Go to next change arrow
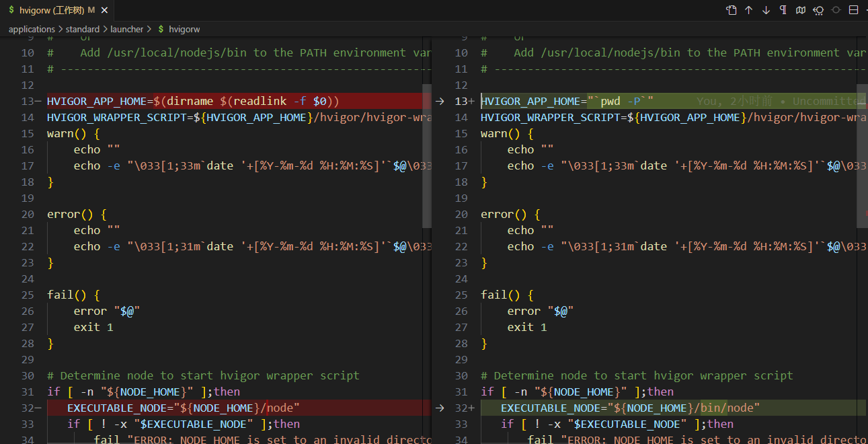 coord(766,10)
